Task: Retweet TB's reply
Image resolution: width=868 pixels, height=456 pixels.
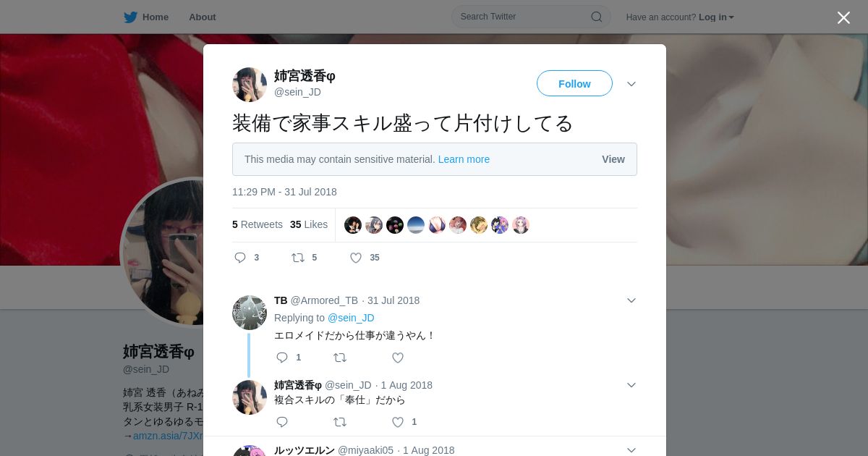Action: point(340,358)
